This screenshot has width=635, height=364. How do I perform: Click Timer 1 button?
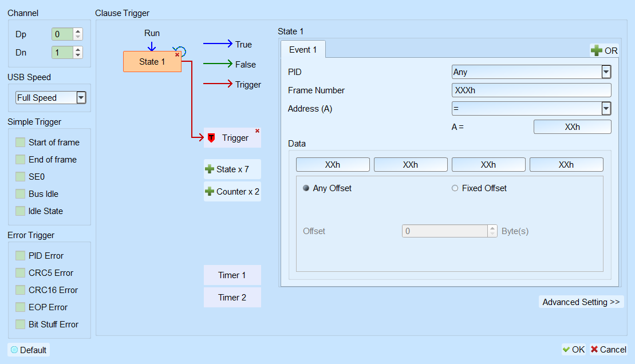pyautogui.click(x=232, y=275)
